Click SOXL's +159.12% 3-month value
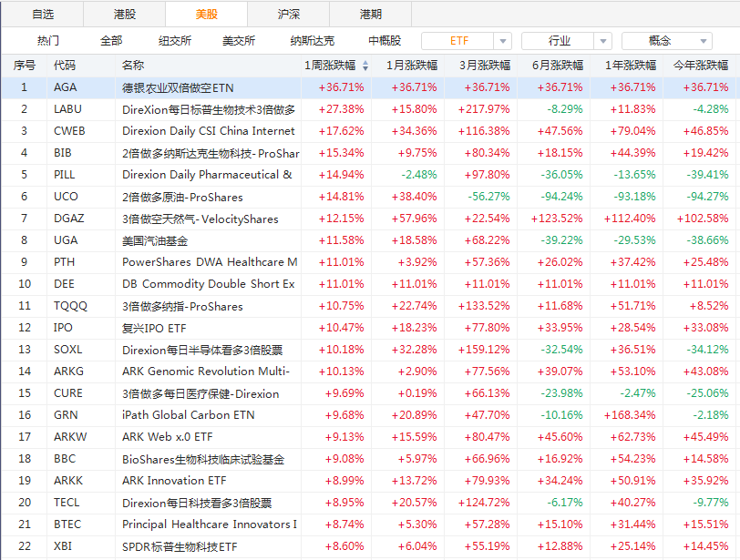Viewport: 740px width, 560px height. (x=484, y=350)
